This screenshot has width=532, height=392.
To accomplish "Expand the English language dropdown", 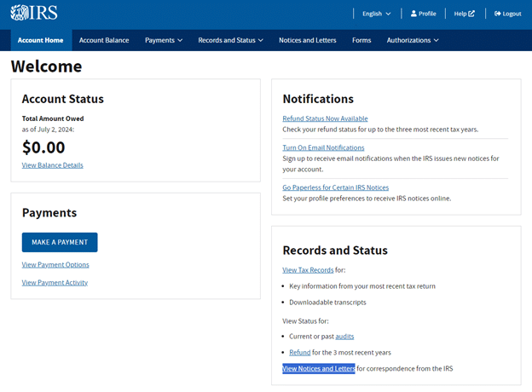I will [376, 14].
